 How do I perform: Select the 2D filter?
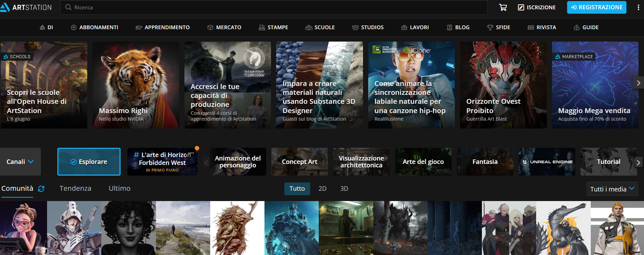[x=322, y=189]
